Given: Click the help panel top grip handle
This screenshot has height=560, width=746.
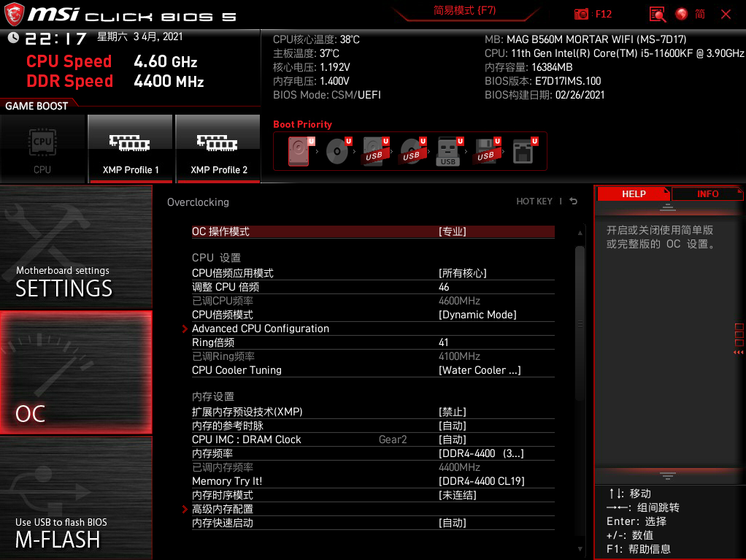Looking at the screenshot, I should coord(667,207).
